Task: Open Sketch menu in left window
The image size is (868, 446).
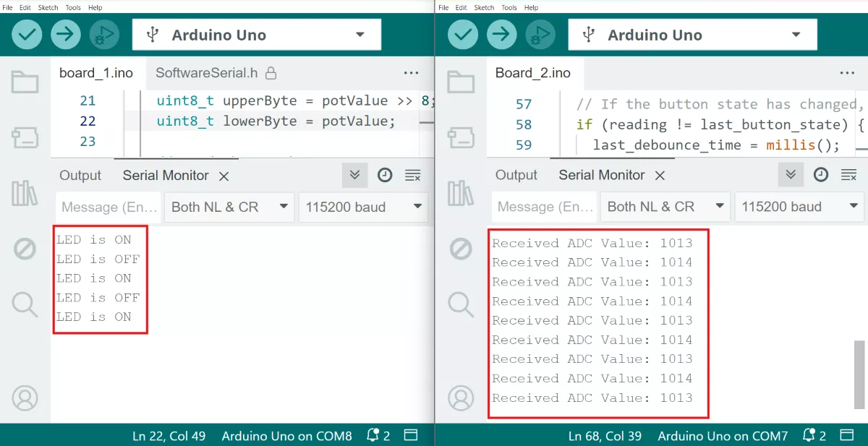Action: point(48,7)
